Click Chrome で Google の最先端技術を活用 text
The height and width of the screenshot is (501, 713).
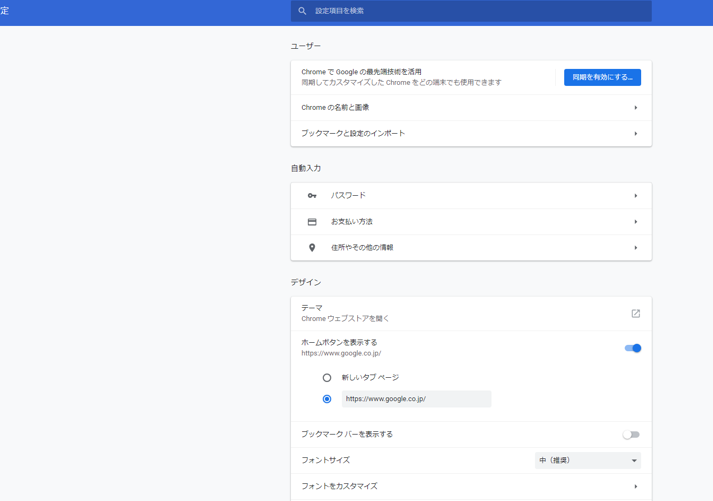click(x=362, y=72)
